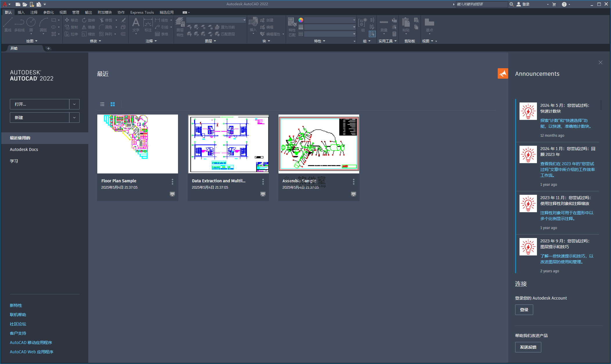Open the Assembly Sample drawing thumbnail

point(319,144)
